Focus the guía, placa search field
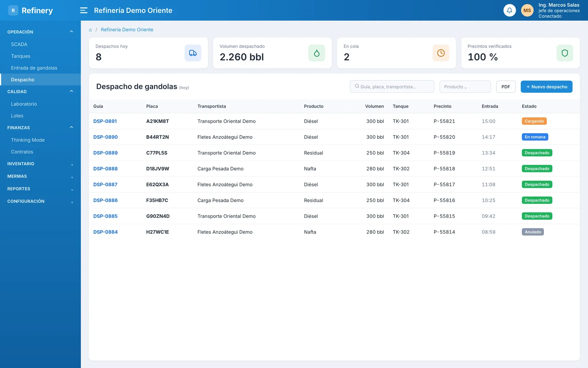Screen dimensions: 588x368 392,87
